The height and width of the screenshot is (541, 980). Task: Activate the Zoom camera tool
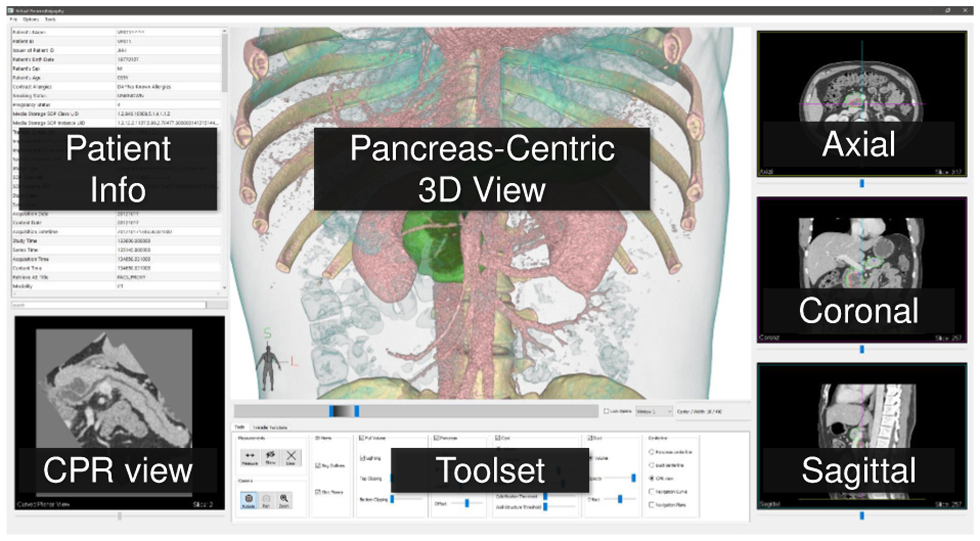[x=284, y=500]
